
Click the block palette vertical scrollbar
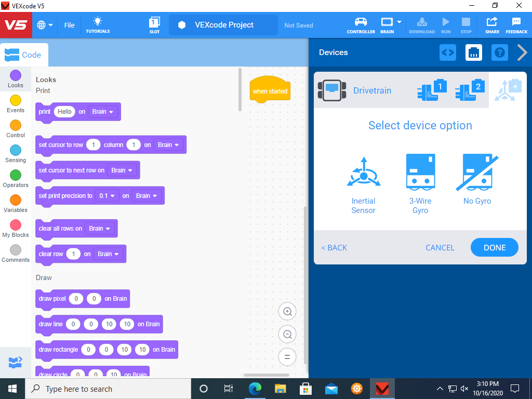coord(240,89)
